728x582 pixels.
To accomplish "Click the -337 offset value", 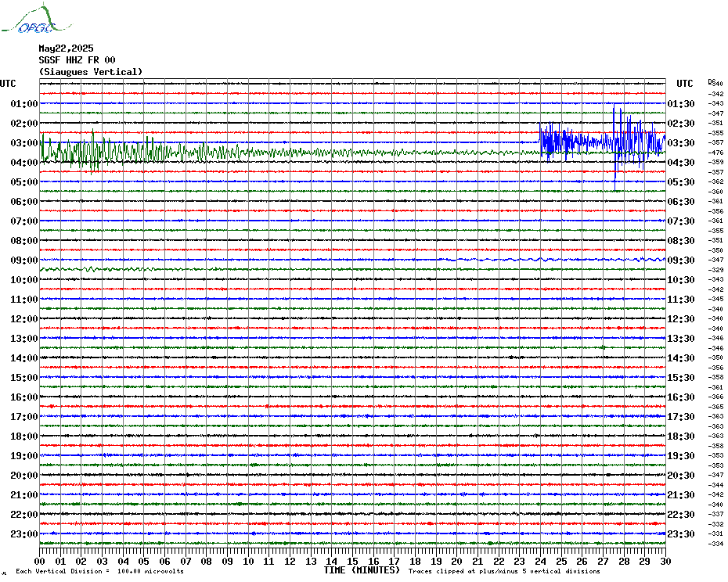I will click(x=716, y=514).
